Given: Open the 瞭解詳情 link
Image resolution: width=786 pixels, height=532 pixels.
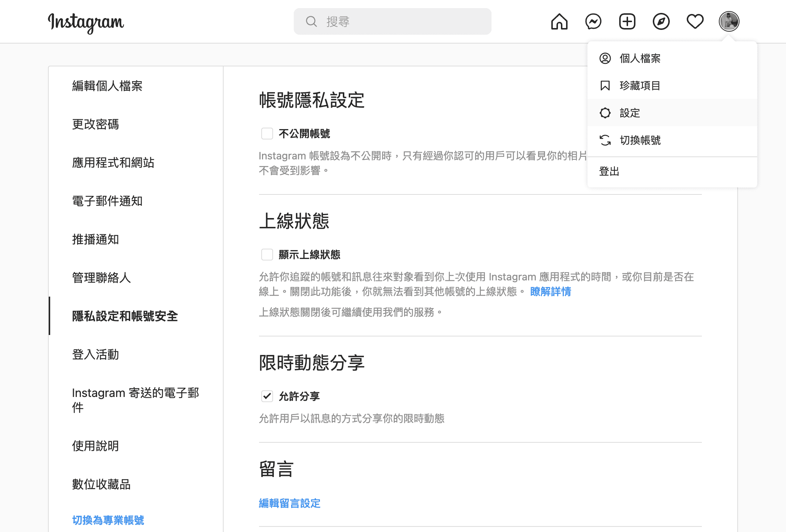Looking at the screenshot, I should 550,291.
